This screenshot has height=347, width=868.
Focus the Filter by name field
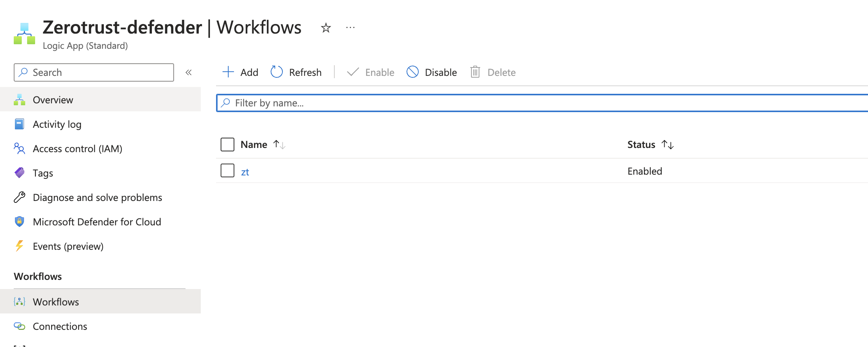point(534,103)
